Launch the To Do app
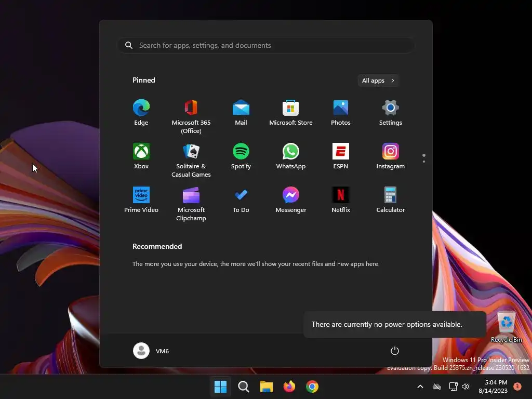 point(241,200)
